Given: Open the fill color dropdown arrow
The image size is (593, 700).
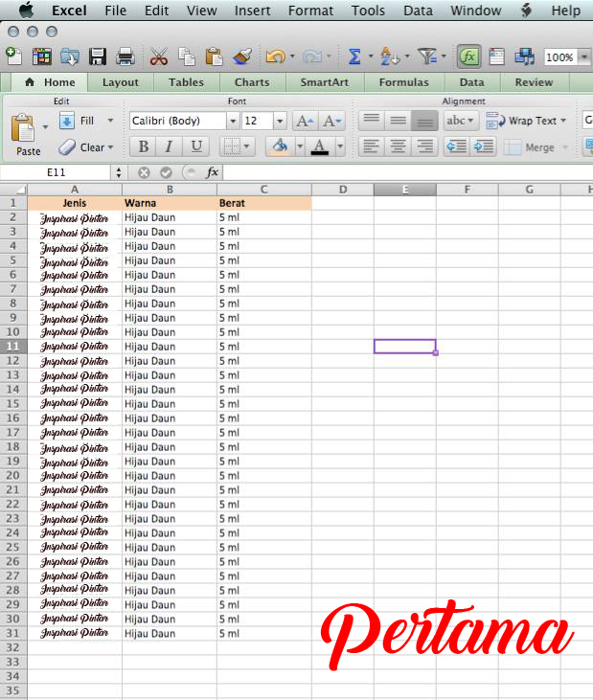Looking at the screenshot, I should tap(300, 147).
